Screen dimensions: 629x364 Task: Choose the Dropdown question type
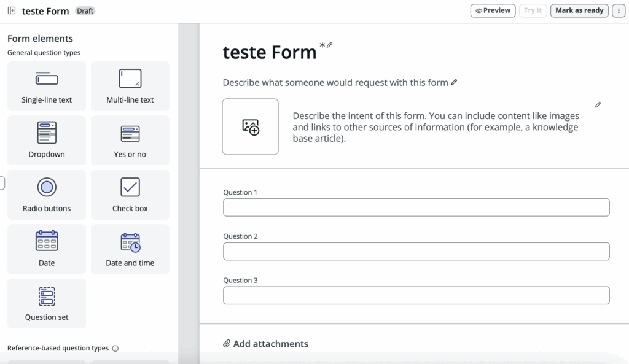coord(47,141)
